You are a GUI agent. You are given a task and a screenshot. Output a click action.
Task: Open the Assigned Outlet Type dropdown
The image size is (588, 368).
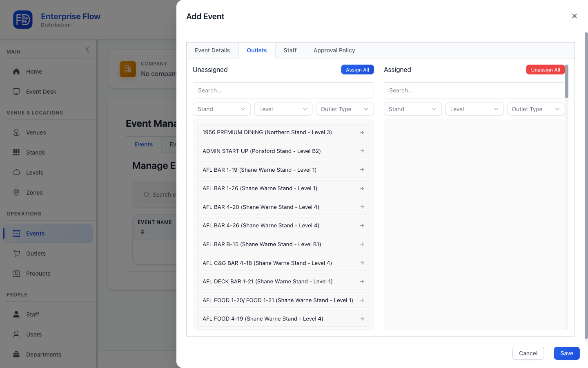coord(536,109)
